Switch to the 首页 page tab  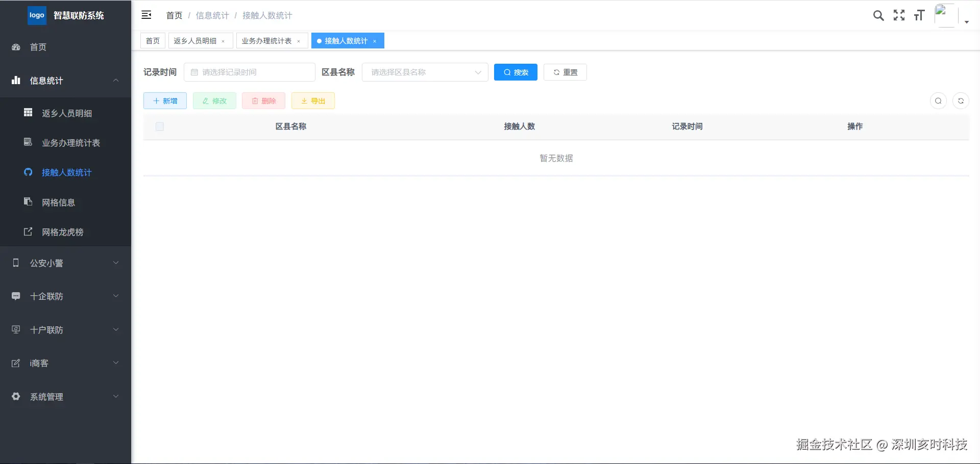pos(153,41)
